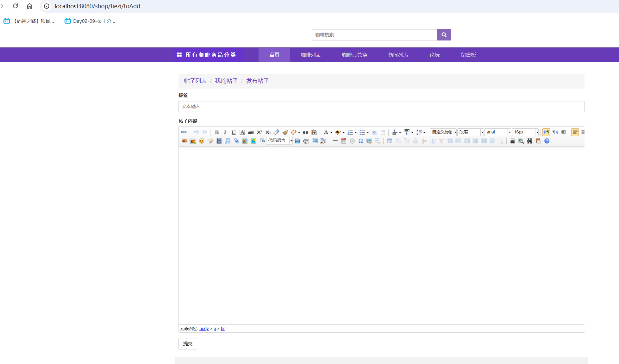Toggle underline text formatting
The image size is (619, 364).
pos(234,132)
